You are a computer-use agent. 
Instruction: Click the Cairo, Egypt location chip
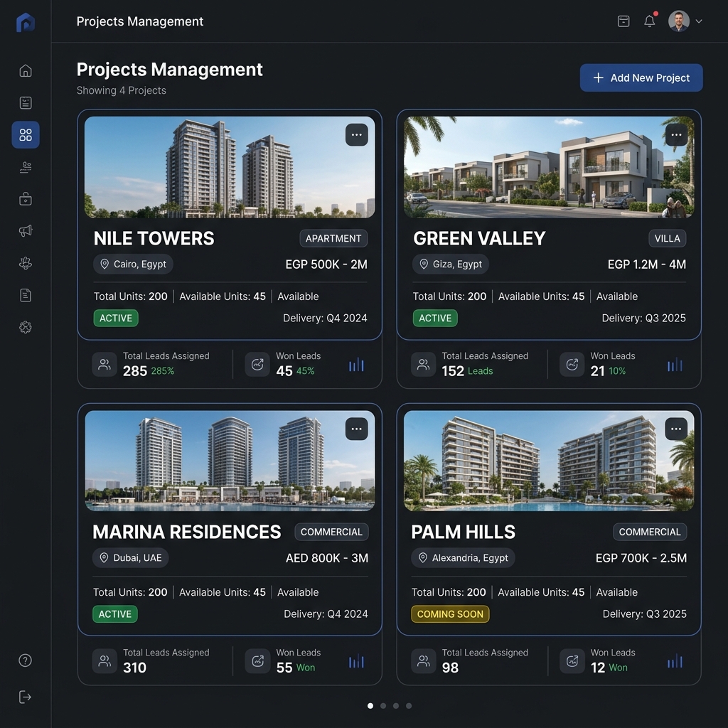coord(133,264)
